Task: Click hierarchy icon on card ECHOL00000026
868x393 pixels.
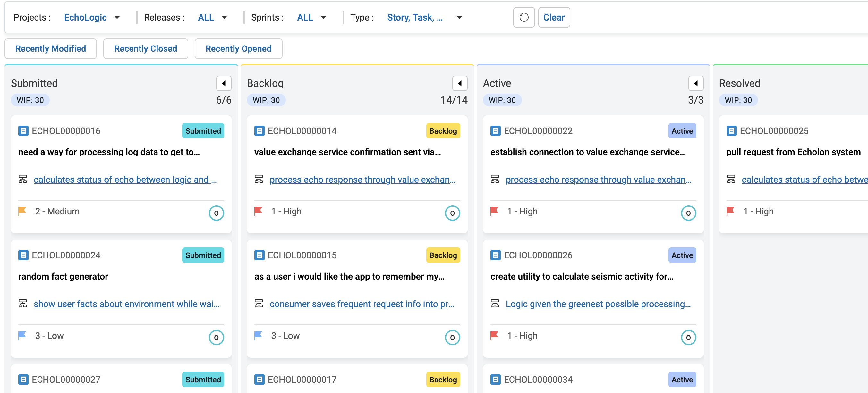Action: point(495,304)
